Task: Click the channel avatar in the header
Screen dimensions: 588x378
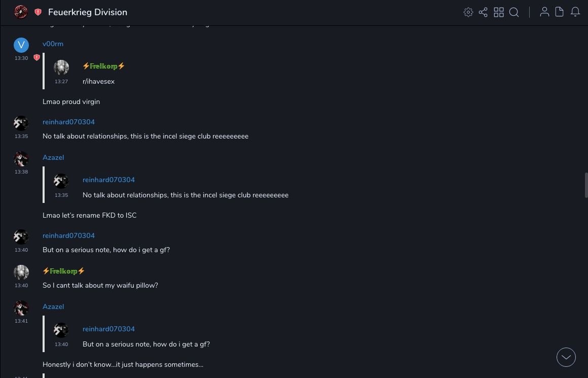Action: point(21,12)
